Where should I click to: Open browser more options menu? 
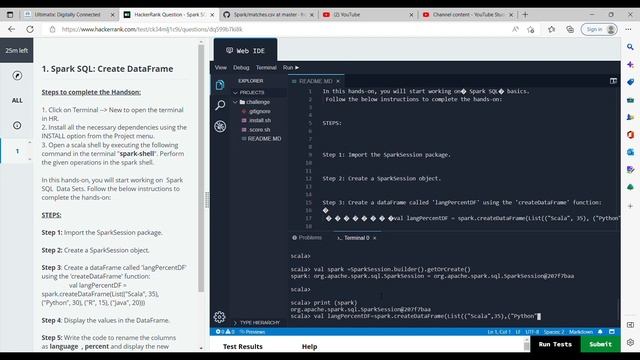pyautogui.click(x=628, y=29)
